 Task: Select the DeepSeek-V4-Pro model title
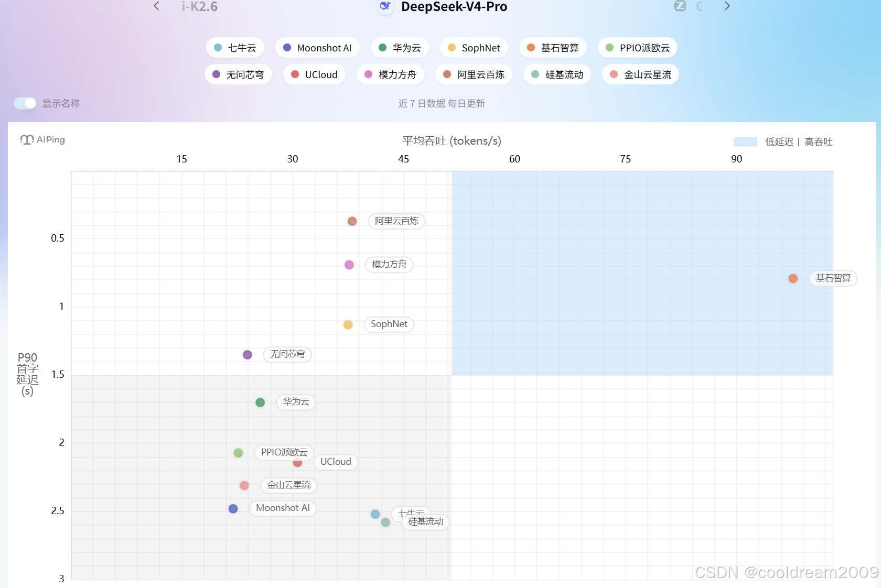click(454, 7)
